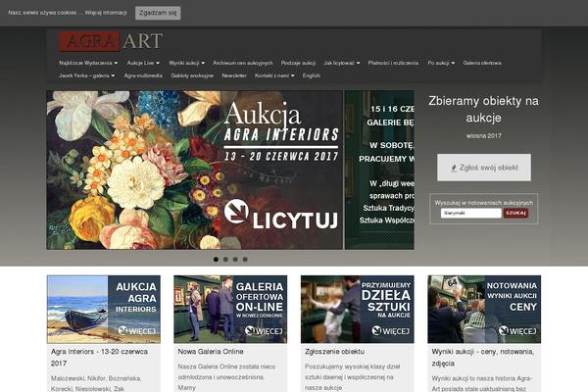The height and width of the screenshot is (392, 588).
Task: Focus the auction quotations search field
Action: [x=471, y=213]
